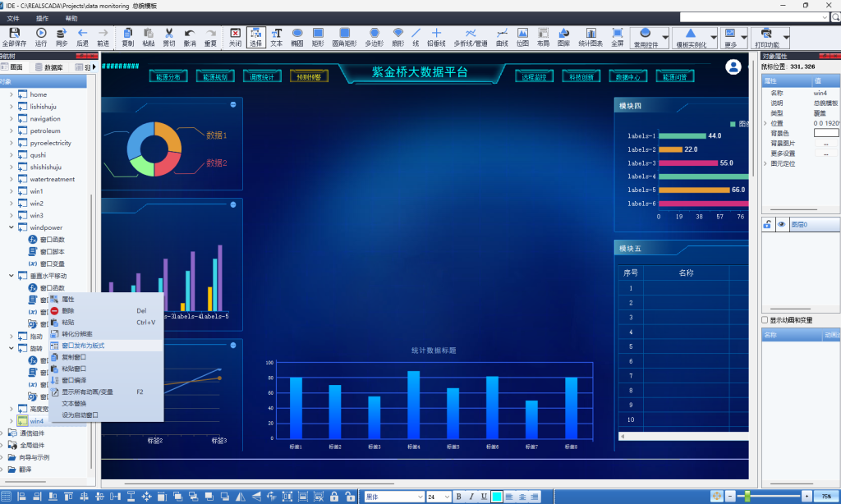Open the 黑体 font family dropdown
841x504 pixels.
coord(420,497)
